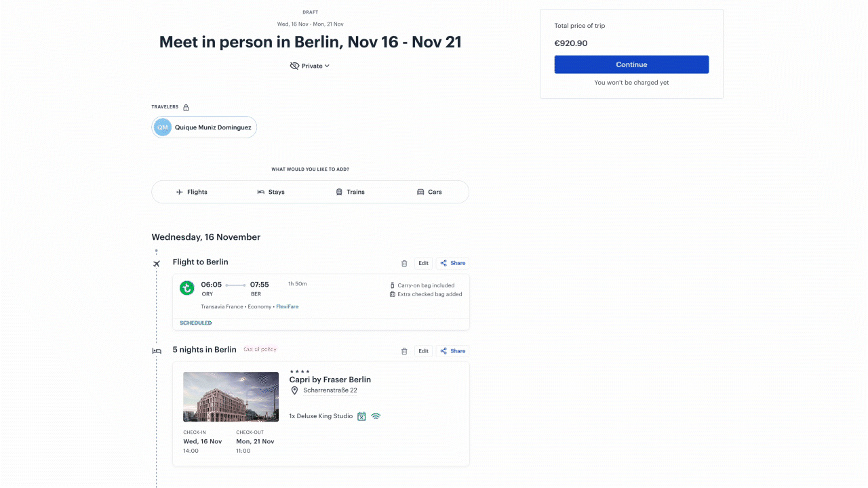Share the Flight to Berlin item
868x488 pixels.
452,263
